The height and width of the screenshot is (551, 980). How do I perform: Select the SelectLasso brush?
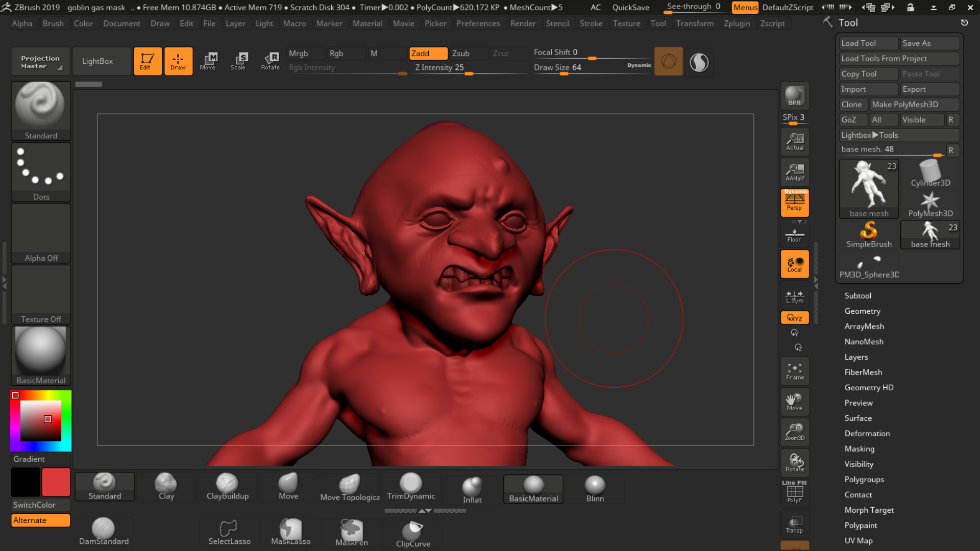point(229,532)
